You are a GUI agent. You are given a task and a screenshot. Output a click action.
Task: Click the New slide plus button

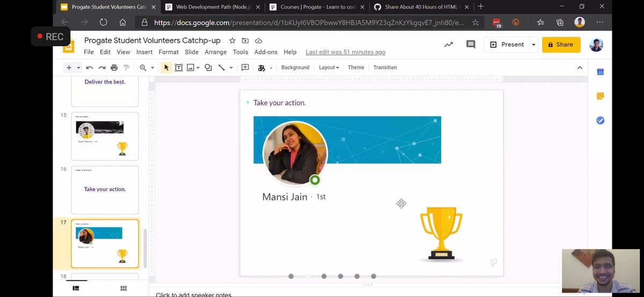[69, 68]
